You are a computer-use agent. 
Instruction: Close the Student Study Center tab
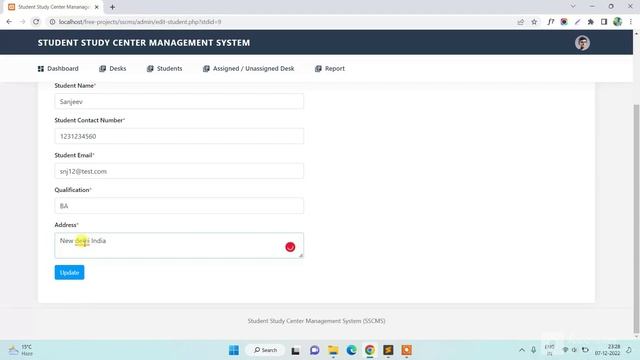(x=97, y=7)
